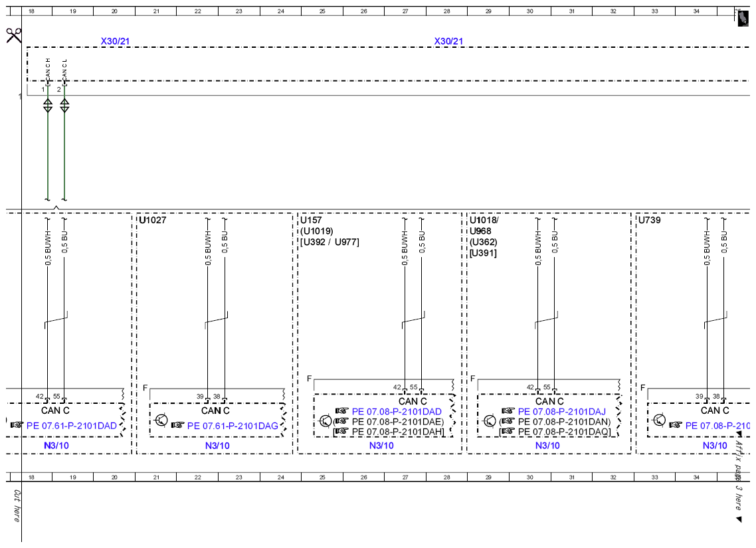
Task: Select the [U392 / U977] label
Action: tap(330, 242)
